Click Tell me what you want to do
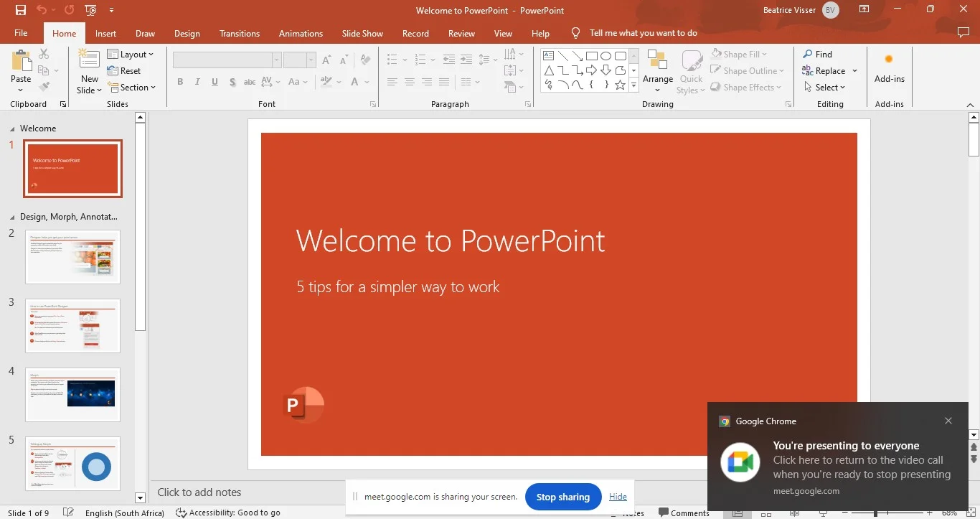The height and width of the screenshot is (519, 980). [x=643, y=33]
